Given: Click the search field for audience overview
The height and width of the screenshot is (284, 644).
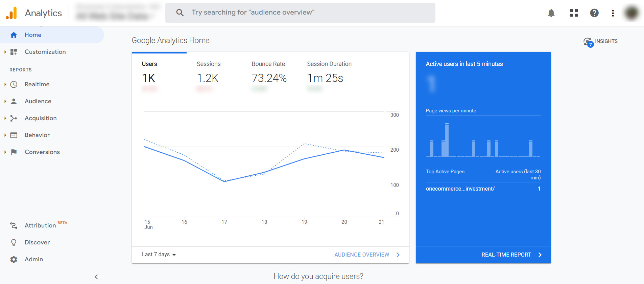Looking at the screenshot, I should [x=300, y=13].
